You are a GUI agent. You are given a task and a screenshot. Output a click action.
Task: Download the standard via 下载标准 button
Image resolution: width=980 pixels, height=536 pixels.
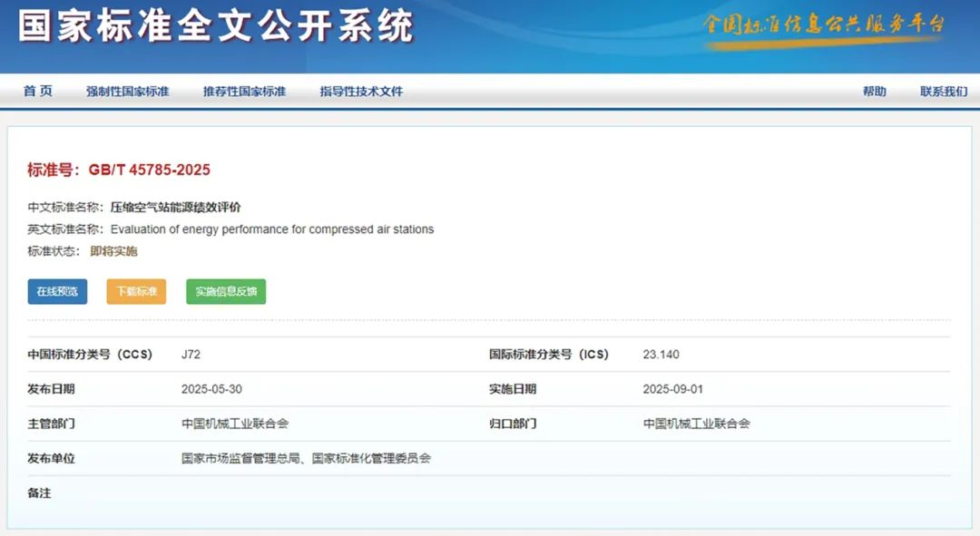click(x=135, y=291)
